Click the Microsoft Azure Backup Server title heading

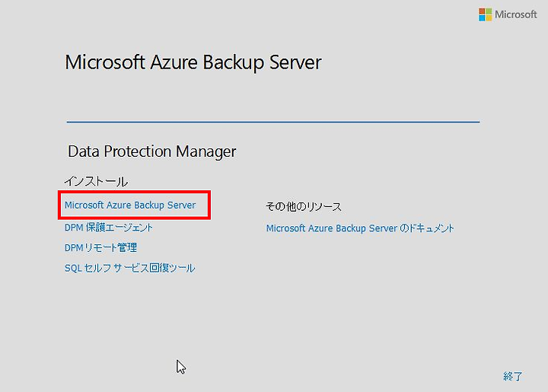coord(193,62)
